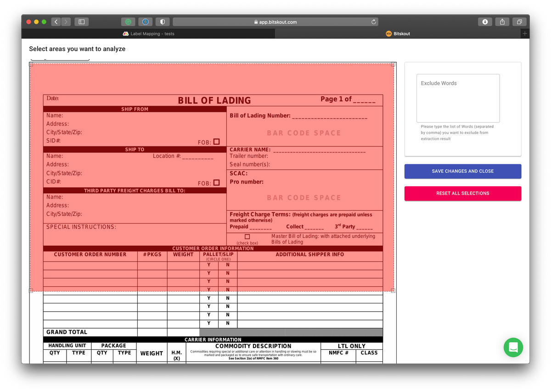Grab the bottom-right selection handle

click(x=393, y=291)
